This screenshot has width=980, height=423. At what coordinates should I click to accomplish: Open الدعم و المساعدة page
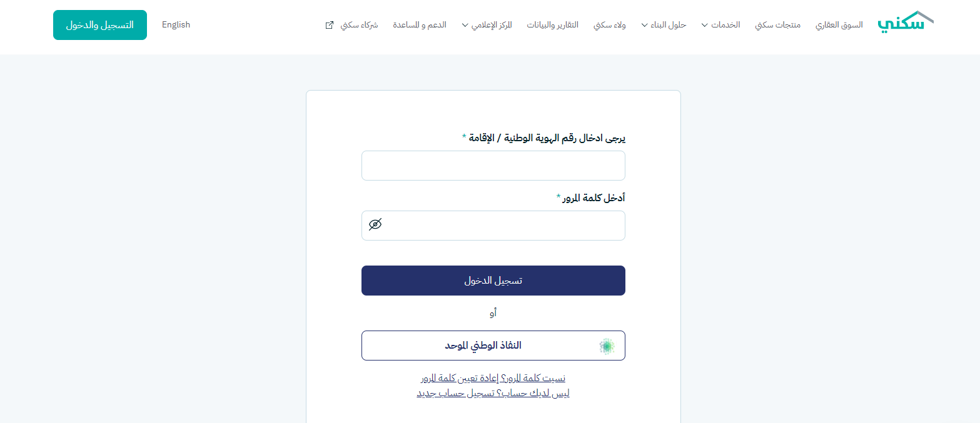420,25
